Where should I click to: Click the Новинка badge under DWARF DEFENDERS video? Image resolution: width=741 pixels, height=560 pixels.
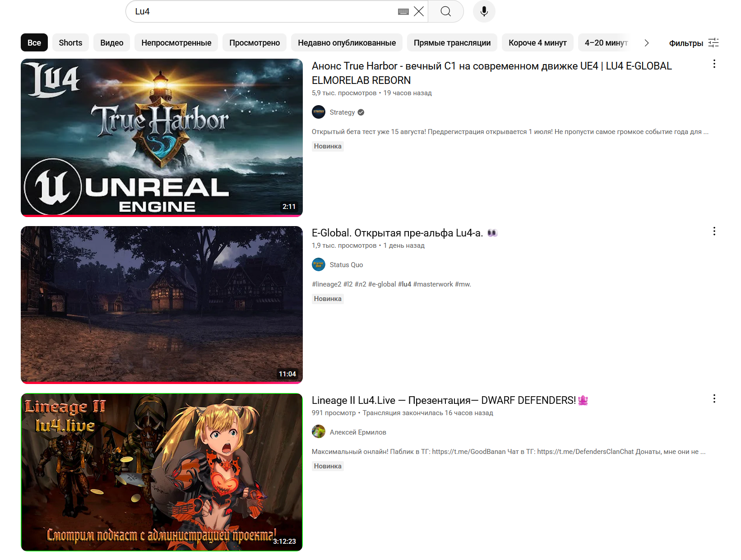click(328, 466)
